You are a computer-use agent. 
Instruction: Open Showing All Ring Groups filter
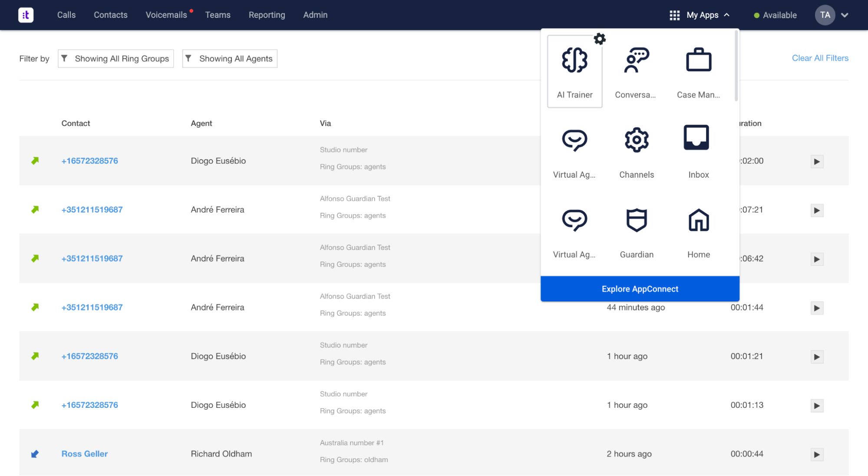[116, 59]
